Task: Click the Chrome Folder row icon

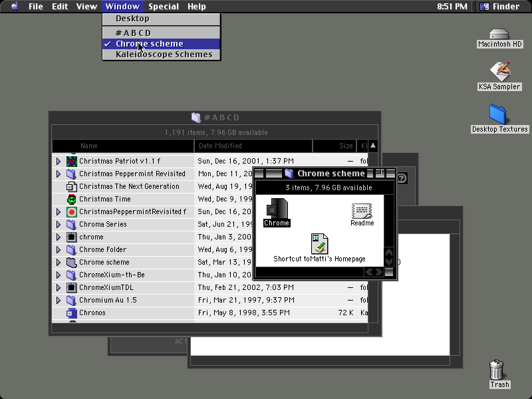Action: (x=71, y=250)
